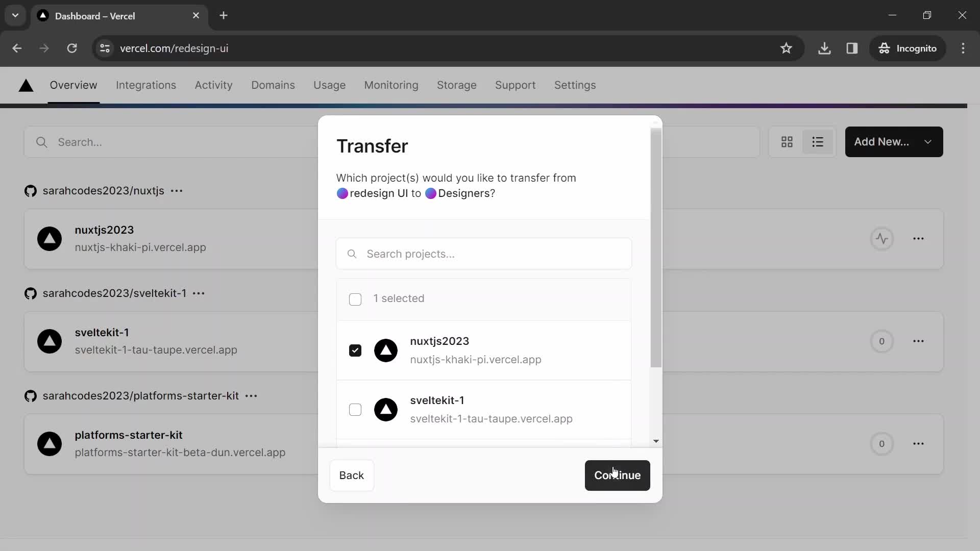Click the activity graph icon on nuxtjs2023
The height and width of the screenshot is (551, 980).
883,238
